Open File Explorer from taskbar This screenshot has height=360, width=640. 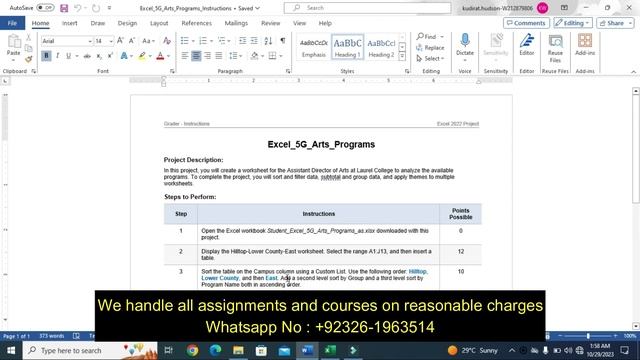pyautogui.click(x=238, y=350)
